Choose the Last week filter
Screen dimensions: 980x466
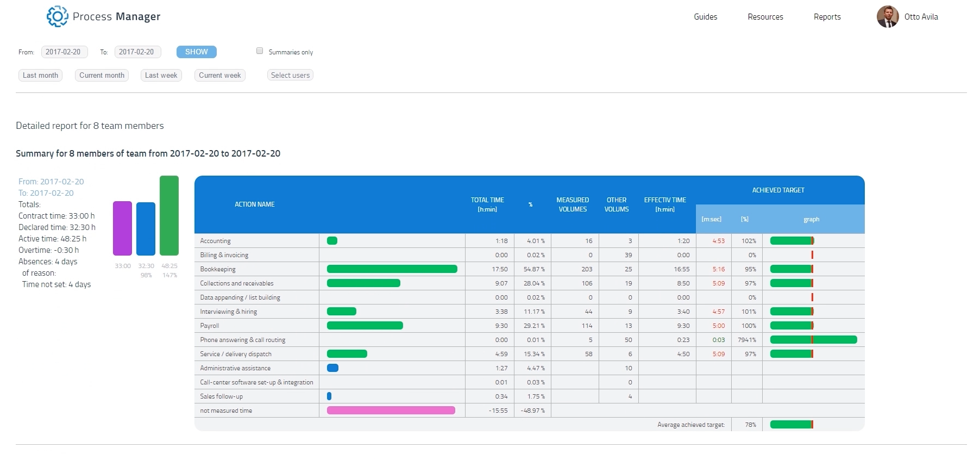pyautogui.click(x=161, y=76)
